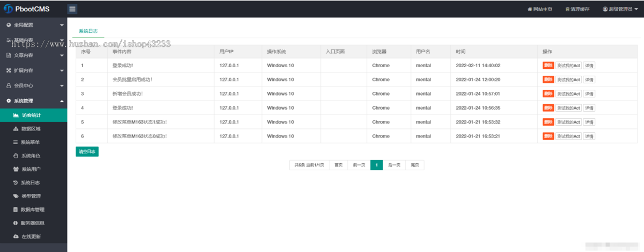Viewport: 644px width, 252px height.
Task: Click the 共6条 当前1/1页 pagination info
Action: [309, 165]
